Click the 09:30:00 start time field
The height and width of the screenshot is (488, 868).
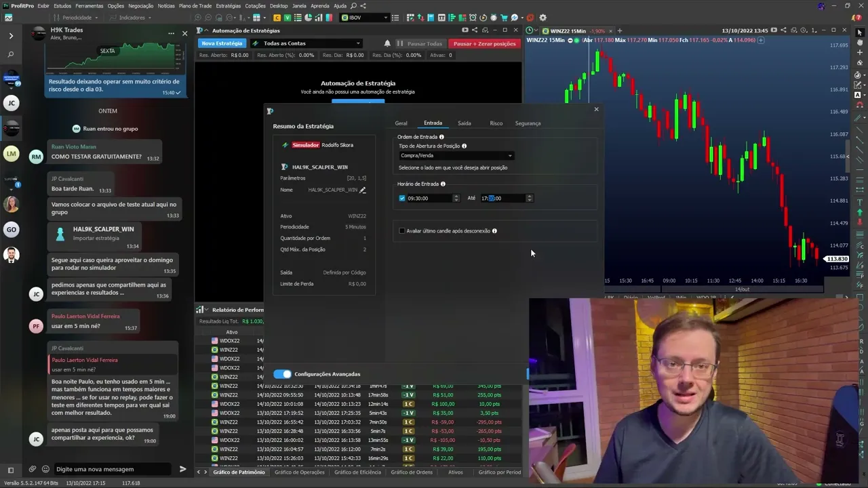click(429, 198)
